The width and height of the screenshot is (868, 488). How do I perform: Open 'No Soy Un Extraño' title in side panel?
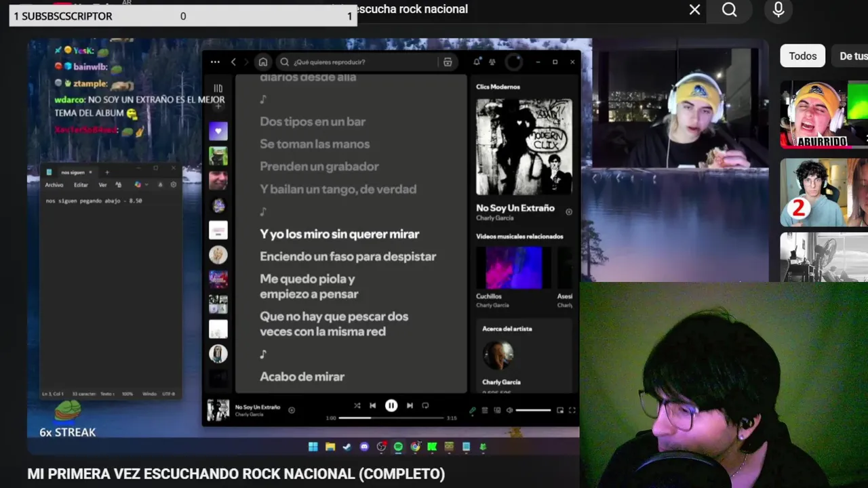[515, 208]
